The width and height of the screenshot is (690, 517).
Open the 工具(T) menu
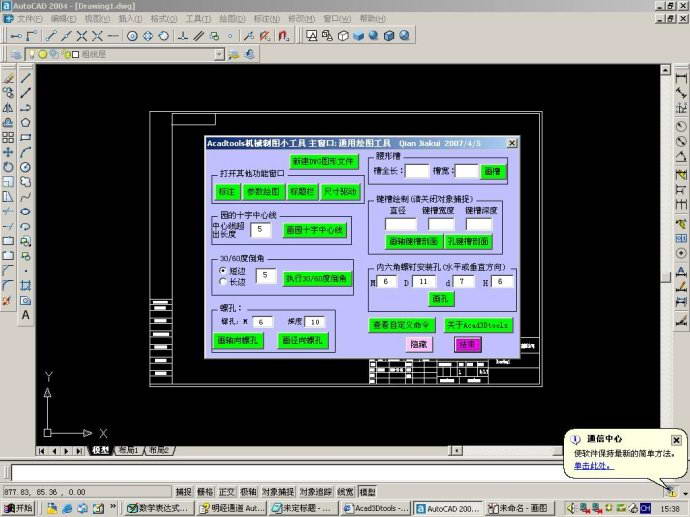[198, 18]
